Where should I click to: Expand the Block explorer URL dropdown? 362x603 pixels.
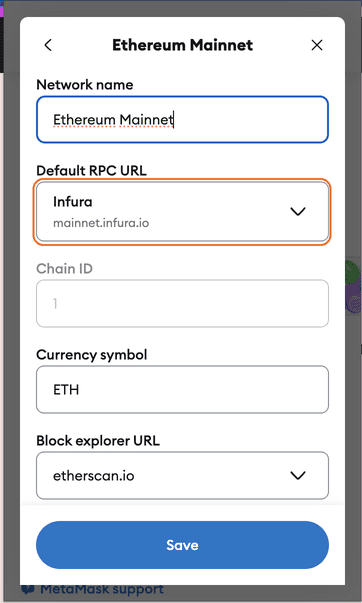click(x=182, y=475)
